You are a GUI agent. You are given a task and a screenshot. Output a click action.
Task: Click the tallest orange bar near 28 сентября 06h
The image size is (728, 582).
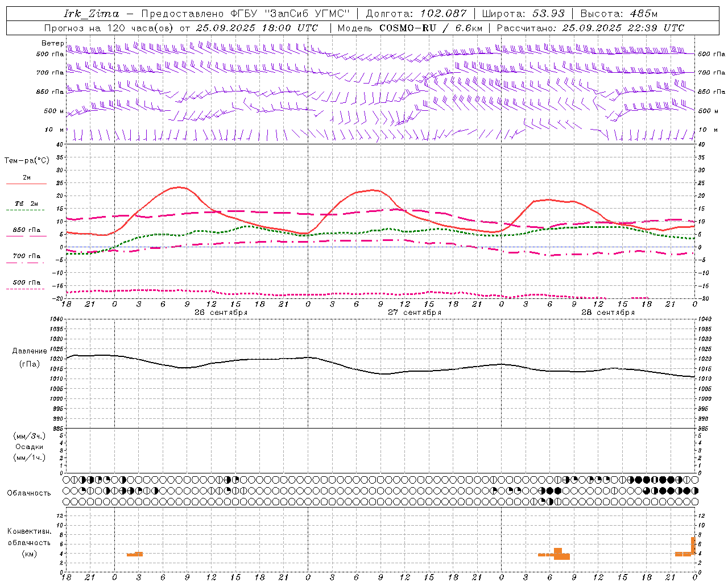pyautogui.click(x=558, y=554)
